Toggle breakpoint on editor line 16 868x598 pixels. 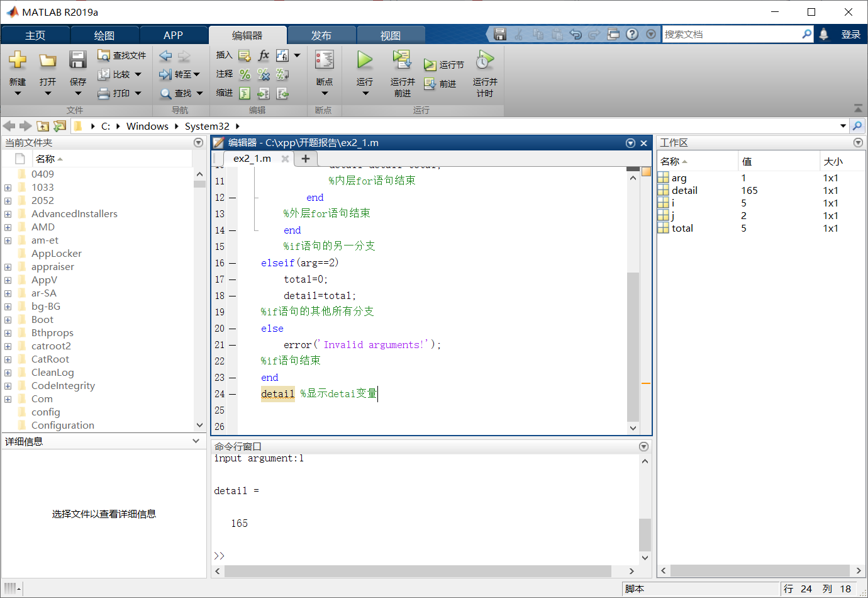pyautogui.click(x=232, y=263)
